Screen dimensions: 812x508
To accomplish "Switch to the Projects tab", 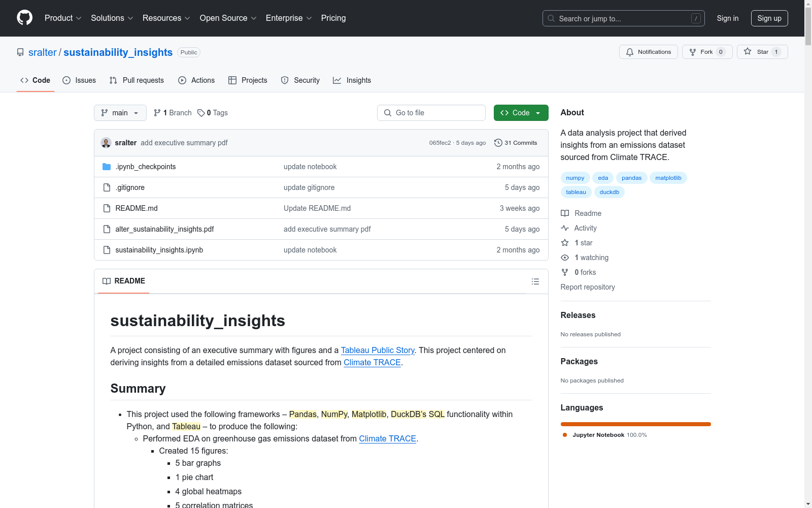I will [x=248, y=80].
